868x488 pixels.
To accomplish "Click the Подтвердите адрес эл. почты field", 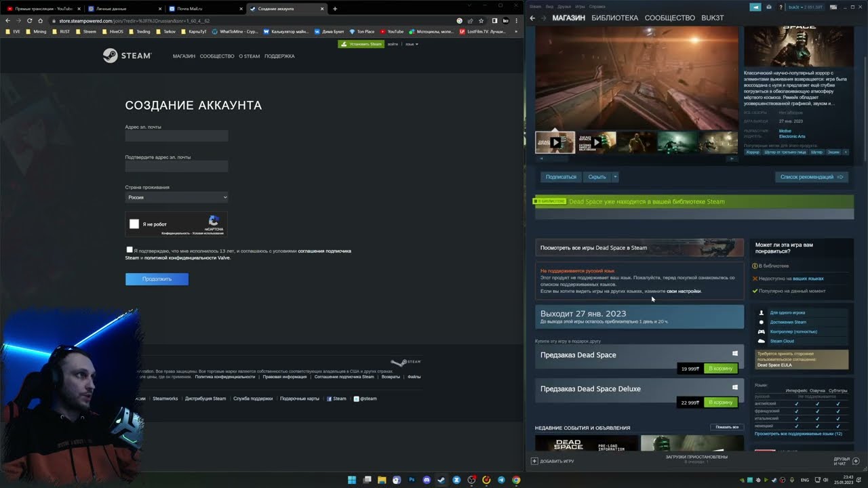I will coord(176,166).
